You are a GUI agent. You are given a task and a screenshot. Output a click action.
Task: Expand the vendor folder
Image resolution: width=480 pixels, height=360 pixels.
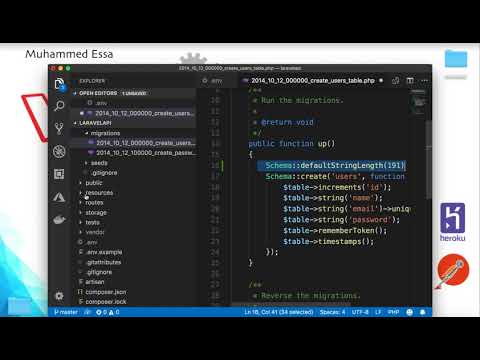point(133,232)
